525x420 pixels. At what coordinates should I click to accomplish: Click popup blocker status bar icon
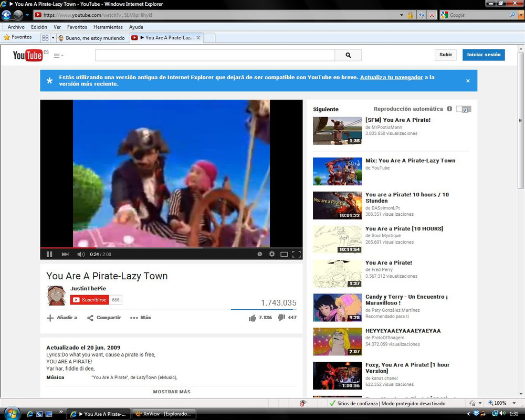click(303, 403)
